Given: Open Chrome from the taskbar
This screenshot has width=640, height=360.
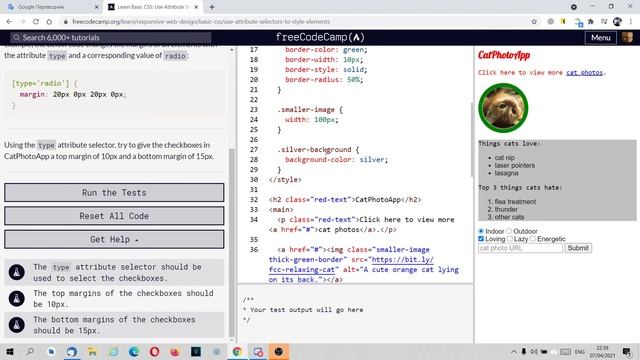Looking at the screenshot, I should click(237, 351).
